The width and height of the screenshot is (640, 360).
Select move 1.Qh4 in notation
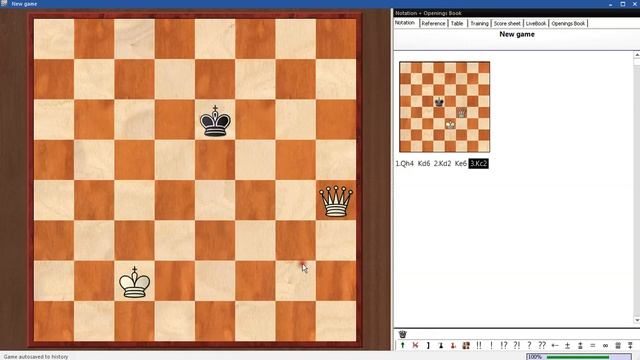404,164
